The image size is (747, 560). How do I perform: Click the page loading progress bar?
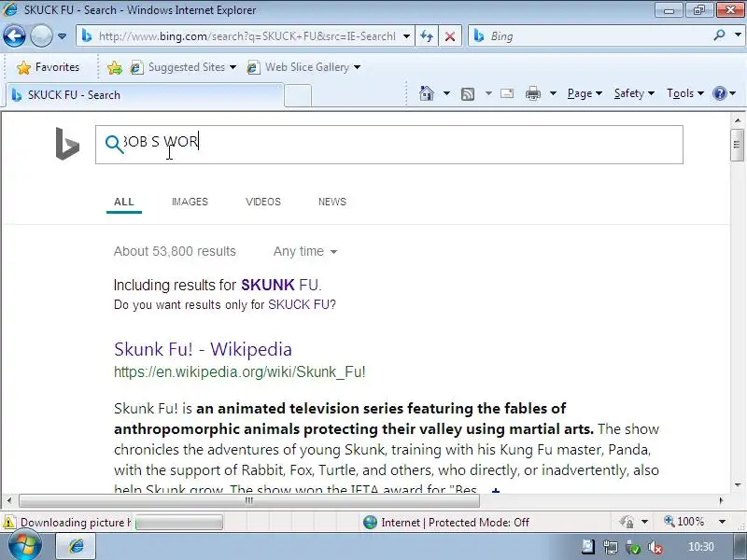point(178,523)
